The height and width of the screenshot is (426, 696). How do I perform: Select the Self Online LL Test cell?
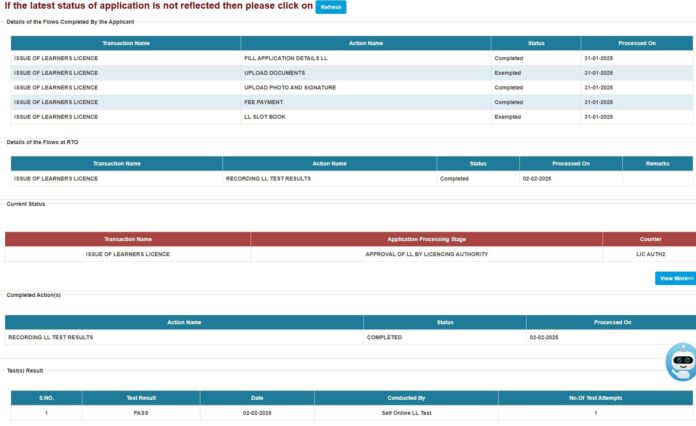point(406,412)
